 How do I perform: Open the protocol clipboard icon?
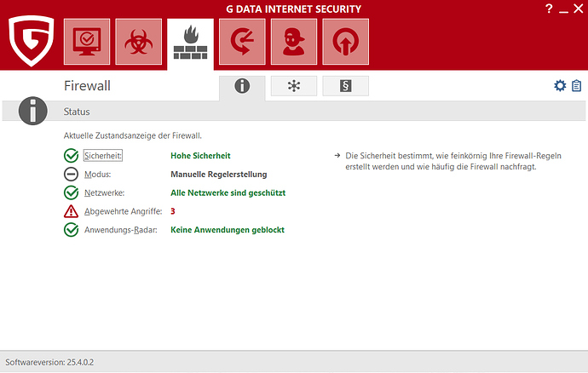pos(577,86)
